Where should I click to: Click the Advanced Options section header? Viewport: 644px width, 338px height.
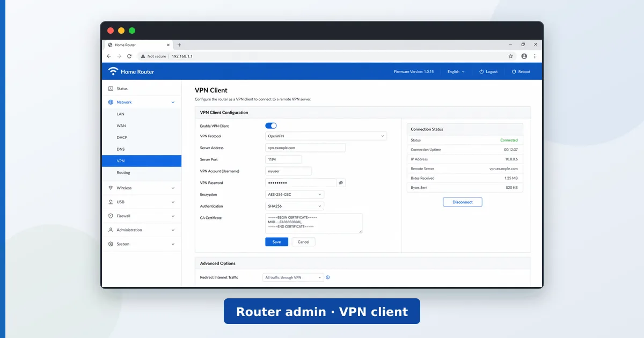[x=363, y=263]
